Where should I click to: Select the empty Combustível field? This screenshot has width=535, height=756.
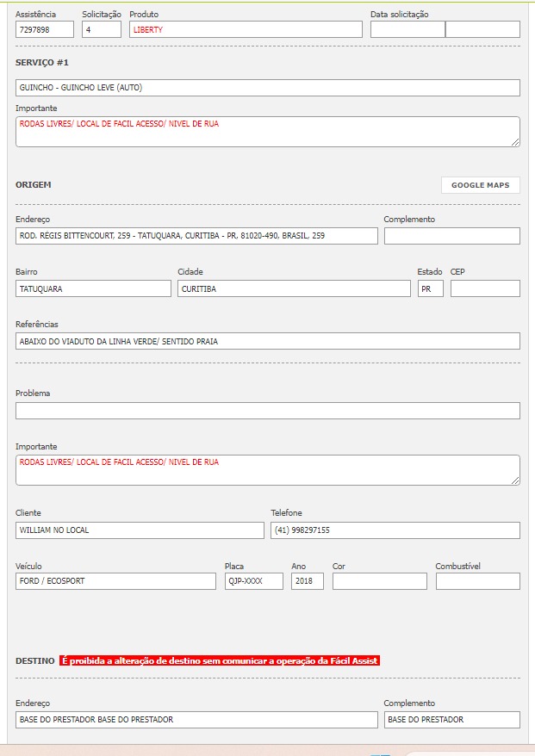(x=477, y=581)
